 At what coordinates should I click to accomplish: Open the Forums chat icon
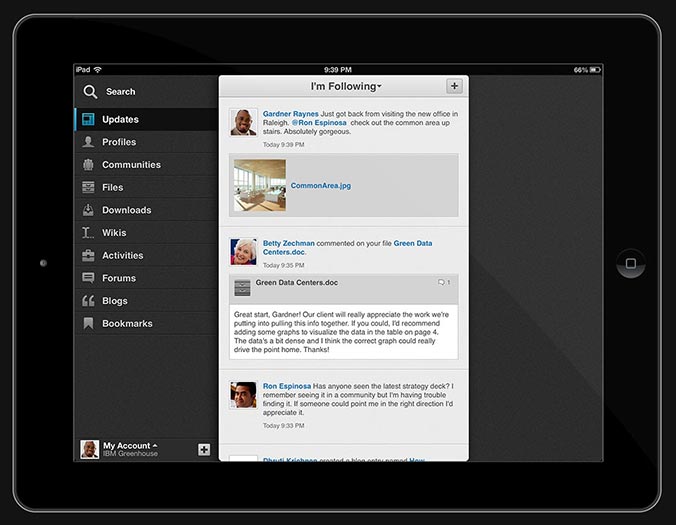[x=89, y=278]
